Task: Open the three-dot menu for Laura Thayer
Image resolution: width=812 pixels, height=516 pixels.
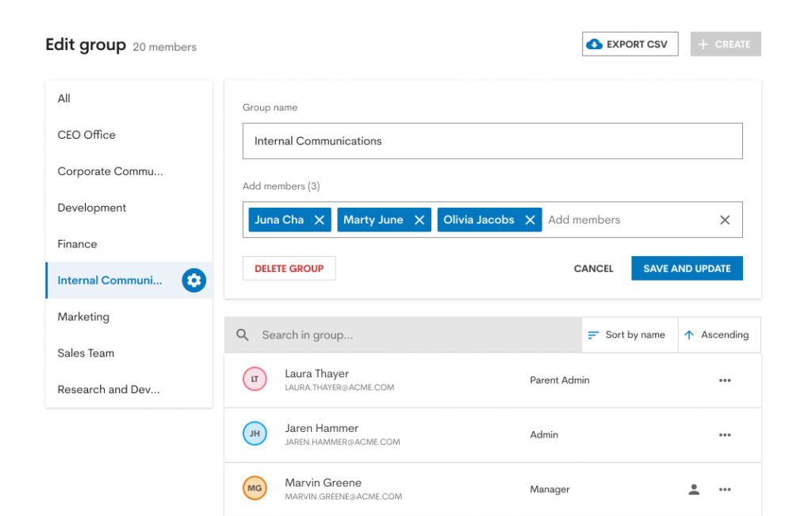Action: tap(724, 380)
